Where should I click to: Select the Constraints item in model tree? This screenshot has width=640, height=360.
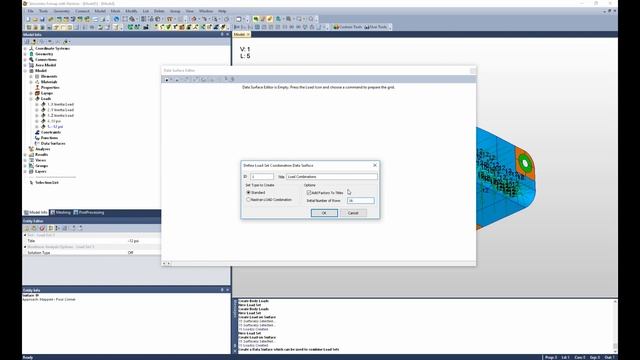[x=51, y=132]
